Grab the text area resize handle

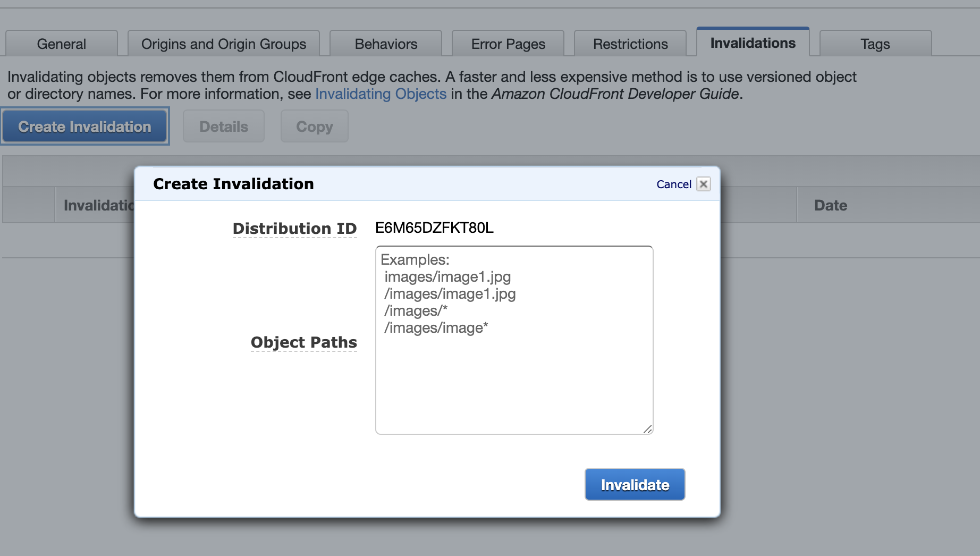click(x=647, y=429)
